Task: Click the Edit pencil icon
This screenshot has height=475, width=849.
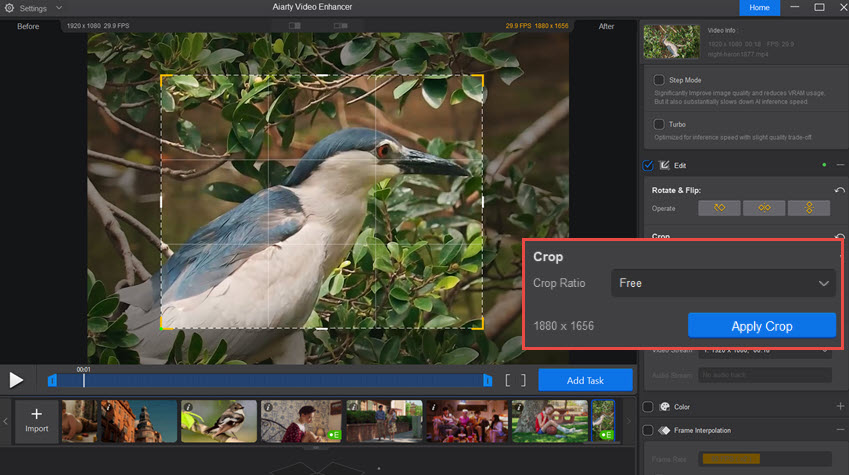Action: (x=664, y=165)
